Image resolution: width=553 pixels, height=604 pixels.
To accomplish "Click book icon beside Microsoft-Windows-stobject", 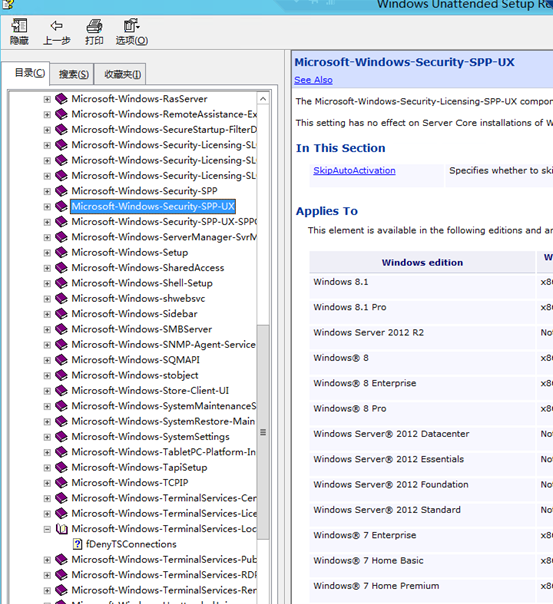I will pyautogui.click(x=61, y=376).
